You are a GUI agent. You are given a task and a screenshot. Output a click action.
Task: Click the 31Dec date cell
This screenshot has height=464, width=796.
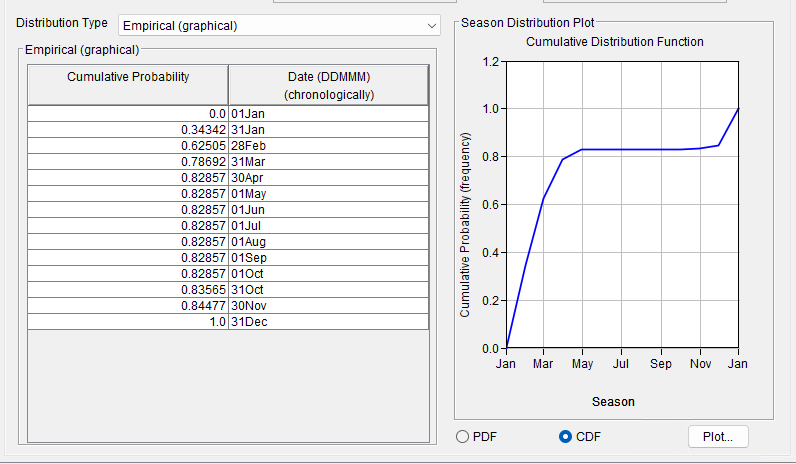[x=328, y=322]
